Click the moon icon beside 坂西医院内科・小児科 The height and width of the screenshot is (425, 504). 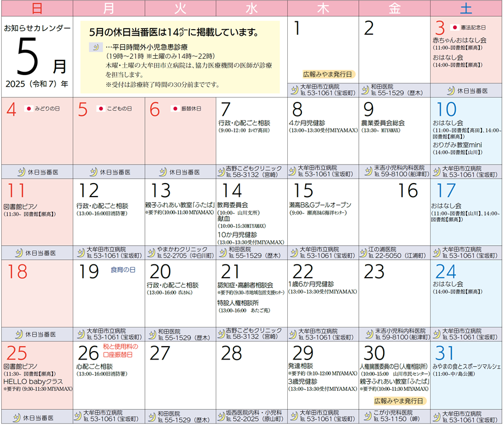pos(222,416)
